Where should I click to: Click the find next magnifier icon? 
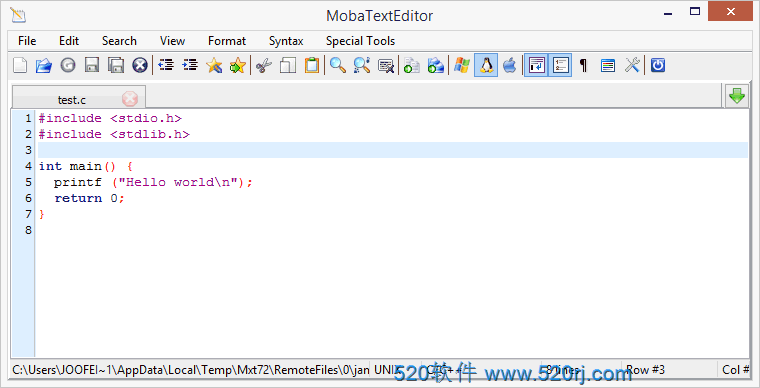[x=362, y=65]
